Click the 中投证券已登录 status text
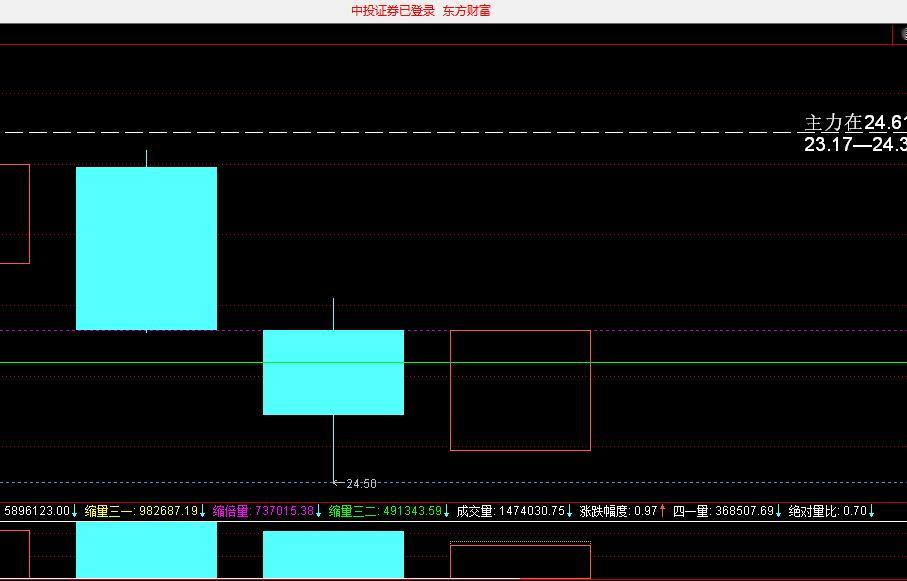Screen dimensions: 907x581 pos(393,11)
